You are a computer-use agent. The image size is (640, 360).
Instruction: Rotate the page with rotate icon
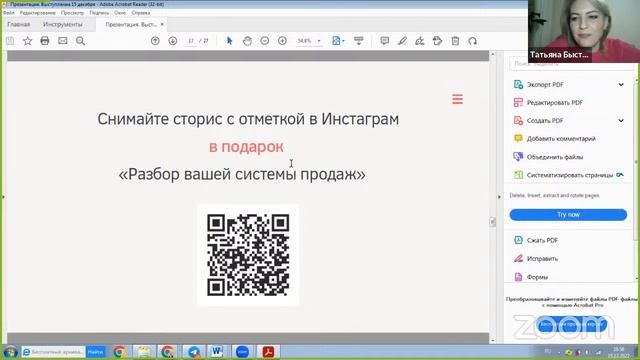[x=473, y=41]
